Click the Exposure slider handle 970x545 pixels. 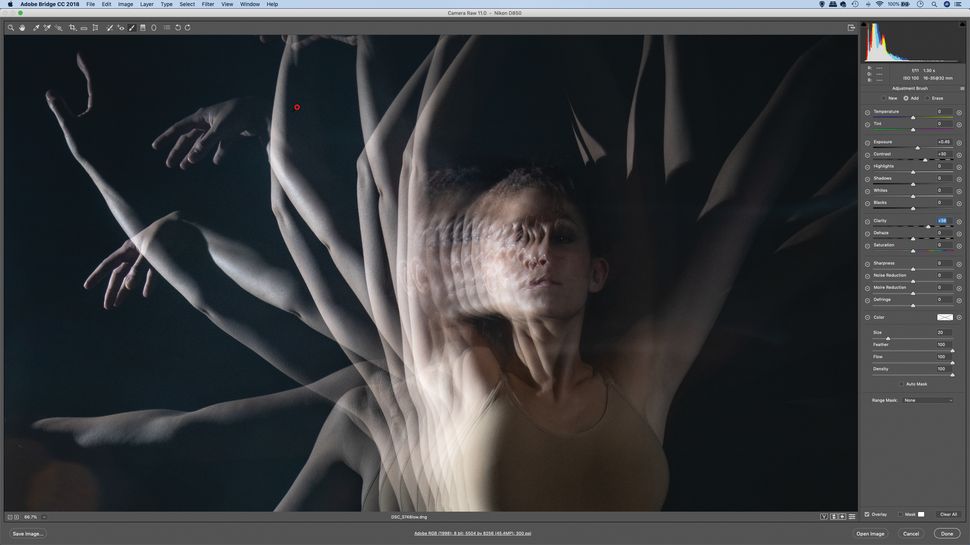click(x=917, y=148)
